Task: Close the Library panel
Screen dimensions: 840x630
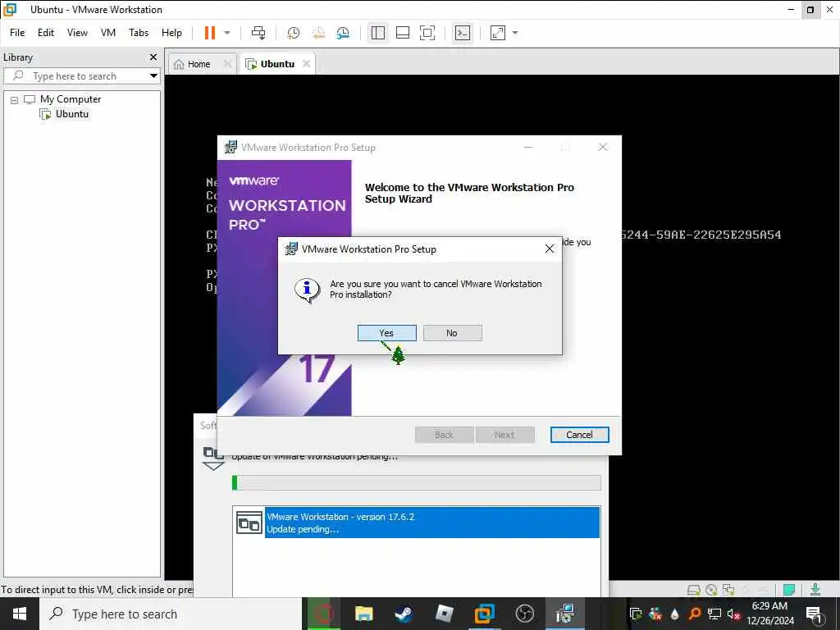Action: pyautogui.click(x=153, y=57)
